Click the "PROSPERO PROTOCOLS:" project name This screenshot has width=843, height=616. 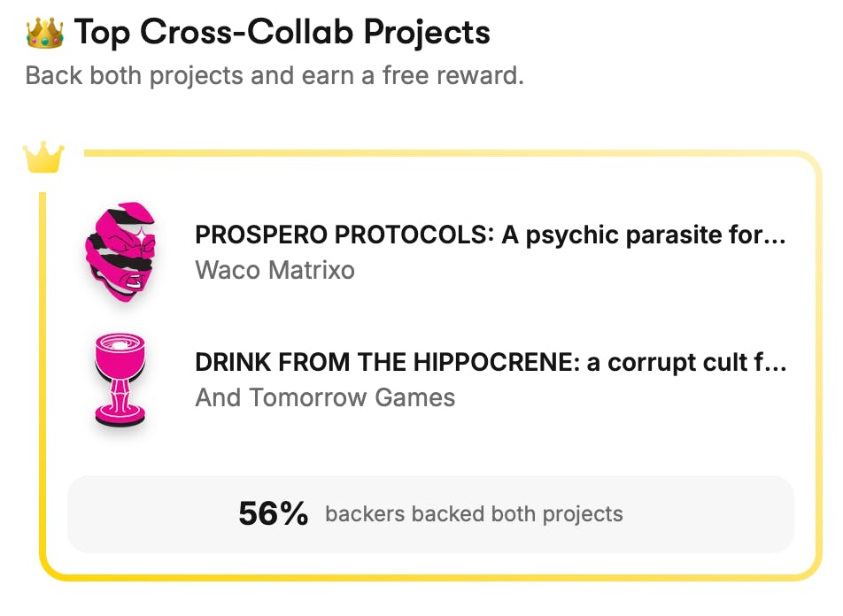tap(345, 235)
